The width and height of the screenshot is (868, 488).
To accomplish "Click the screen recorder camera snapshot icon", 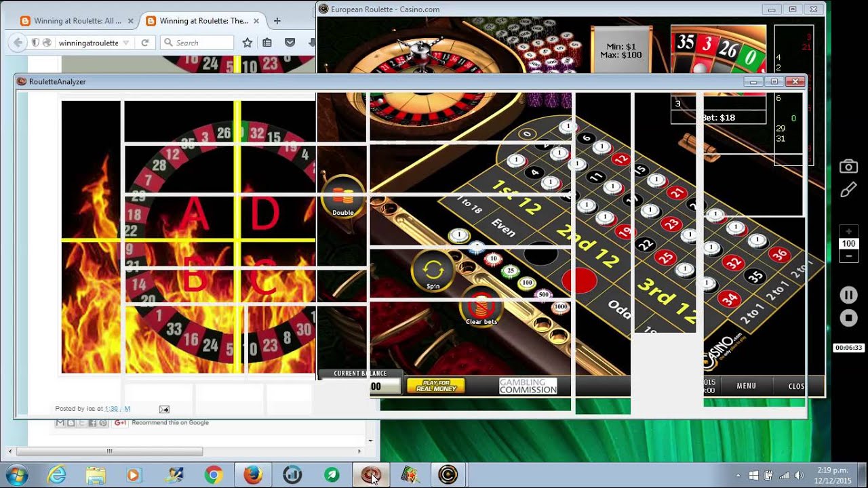I will click(x=848, y=167).
